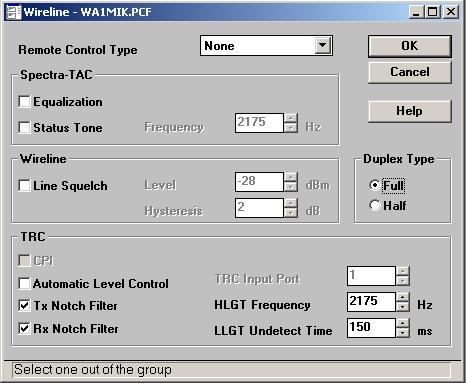The height and width of the screenshot is (383, 466).
Task: Click the Wireline title bar app icon
Action: [x=13, y=12]
